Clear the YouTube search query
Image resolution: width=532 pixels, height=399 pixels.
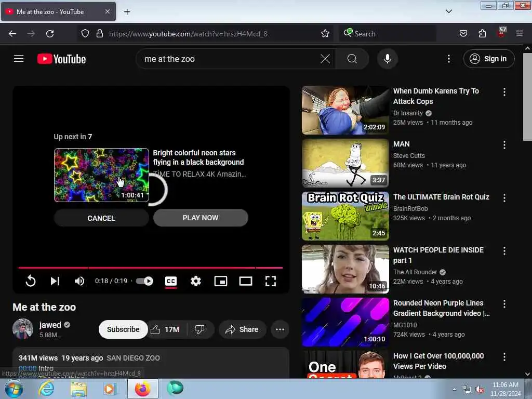tap(325, 59)
